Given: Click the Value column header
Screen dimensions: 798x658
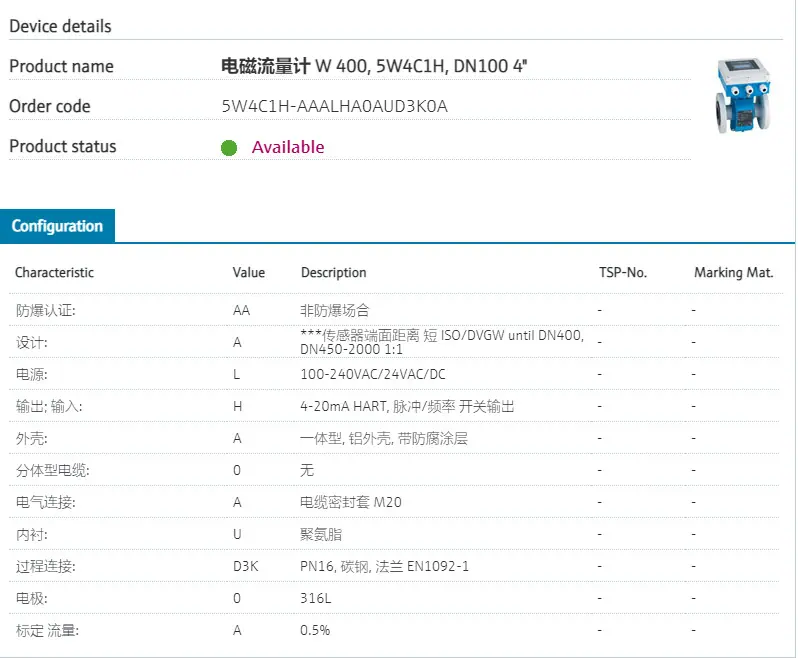Looking at the screenshot, I should (x=249, y=273).
